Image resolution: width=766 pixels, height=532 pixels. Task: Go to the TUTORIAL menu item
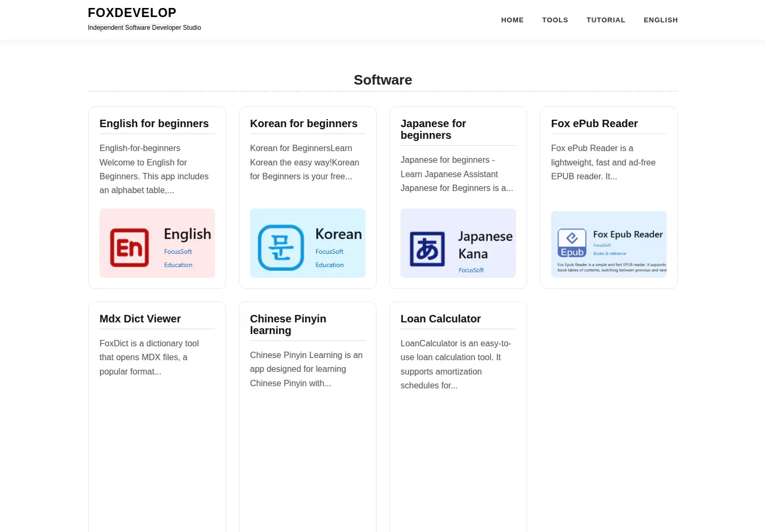606,20
